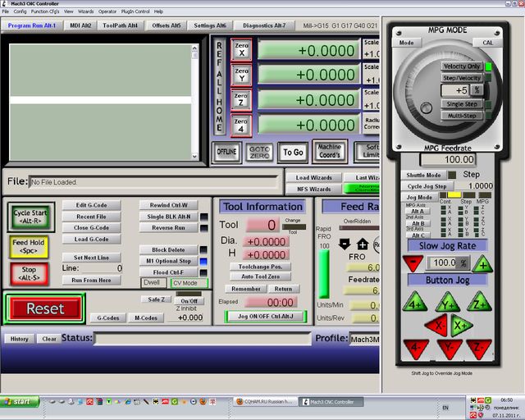Click the red Reset button

[x=44, y=309]
